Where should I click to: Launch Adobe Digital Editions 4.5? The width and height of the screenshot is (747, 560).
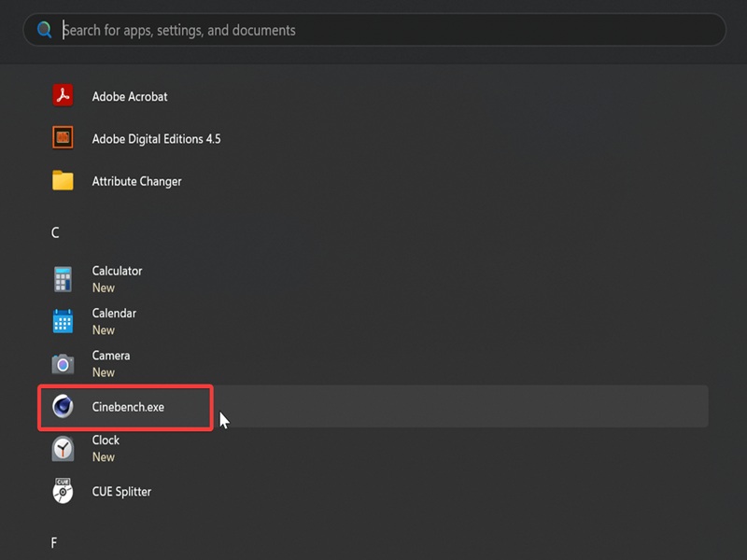[x=156, y=139]
